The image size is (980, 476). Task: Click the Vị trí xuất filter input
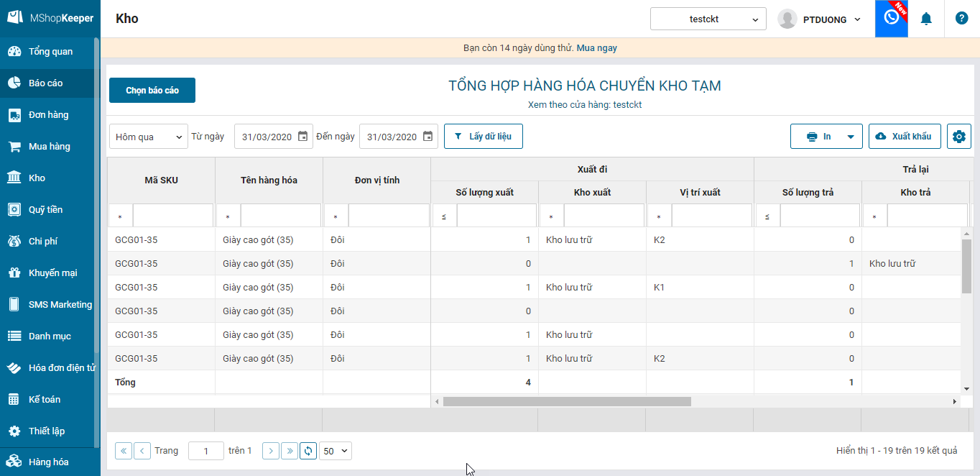pos(712,216)
